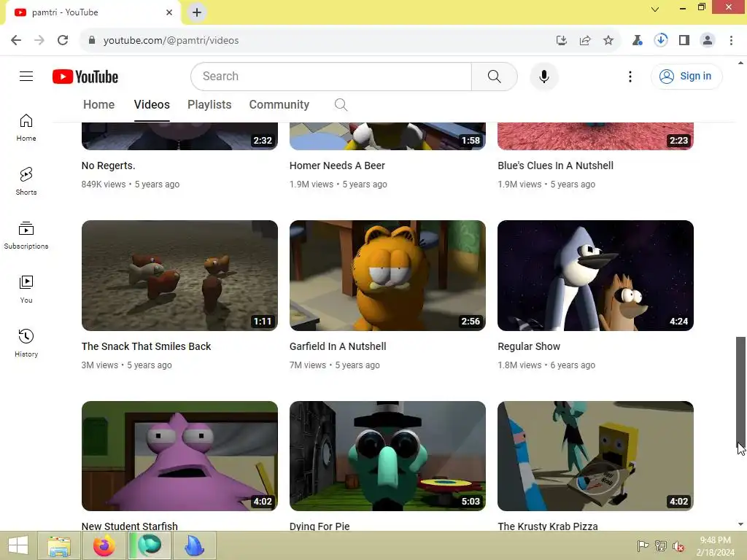Open the Chrome Labs flask icon
Image resolution: width=747 pixels, height=560 pixels.
[637, 40]
